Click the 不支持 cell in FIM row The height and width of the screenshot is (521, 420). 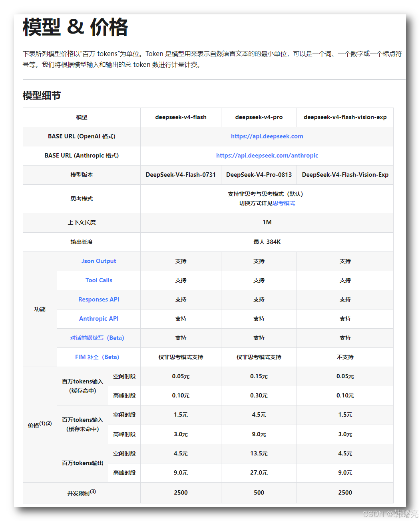[345, 357]
